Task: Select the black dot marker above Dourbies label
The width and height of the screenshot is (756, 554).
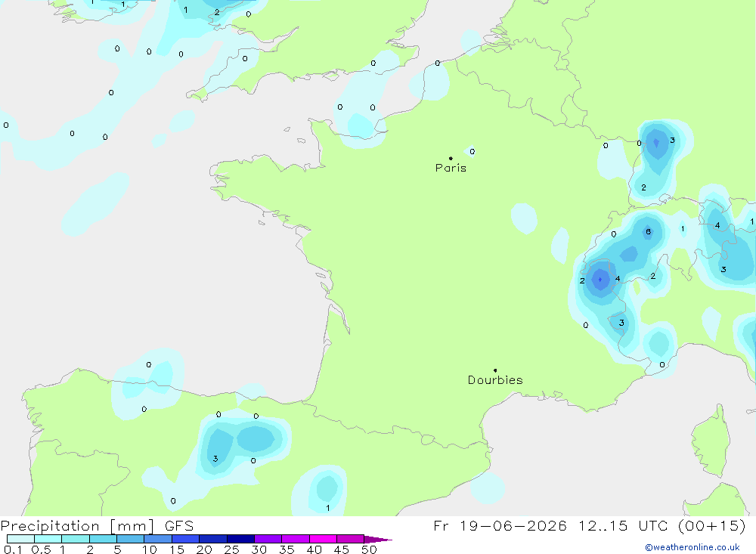Action: [495, 370]
